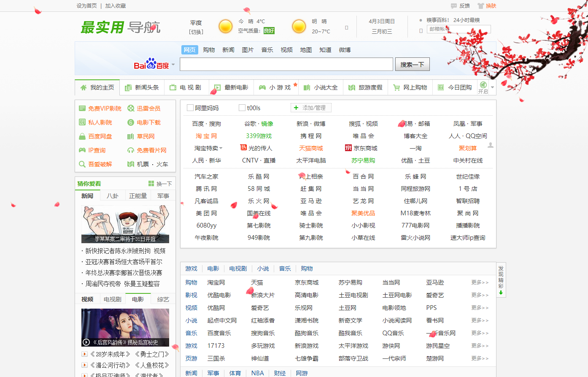Expand 更多>> for the 影视 row
588x377 pixels.
click(x=480, y=295)
